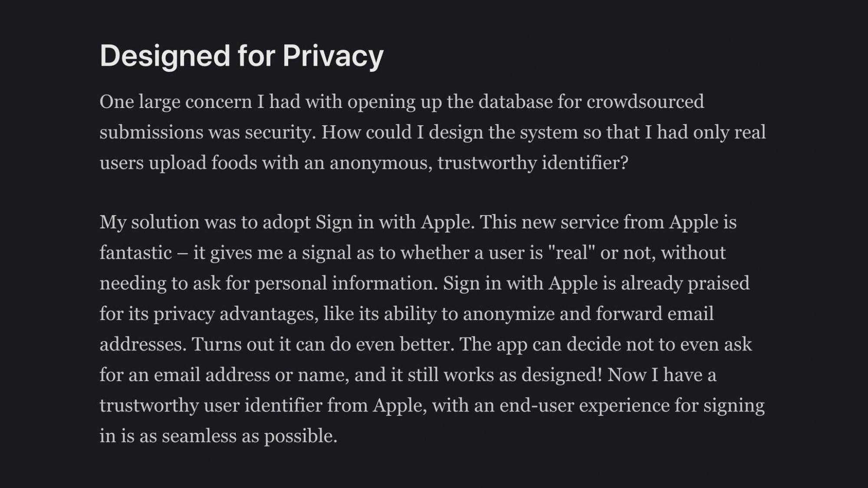This screenshot has height=488, width=868.
Task: Click the word "fantastic" in second paragraph
Action: pos(136,253)
